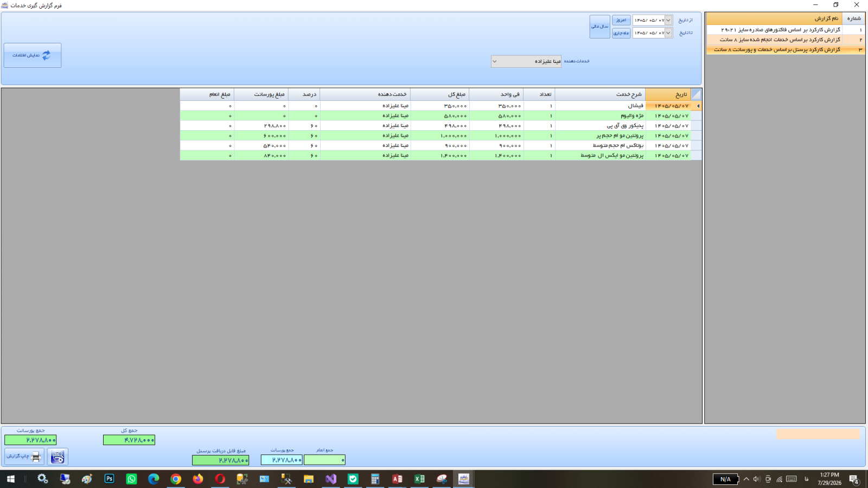Open Google Chrome from the taskbar
The image size is (868, 488).
click(x=176, y=479)
